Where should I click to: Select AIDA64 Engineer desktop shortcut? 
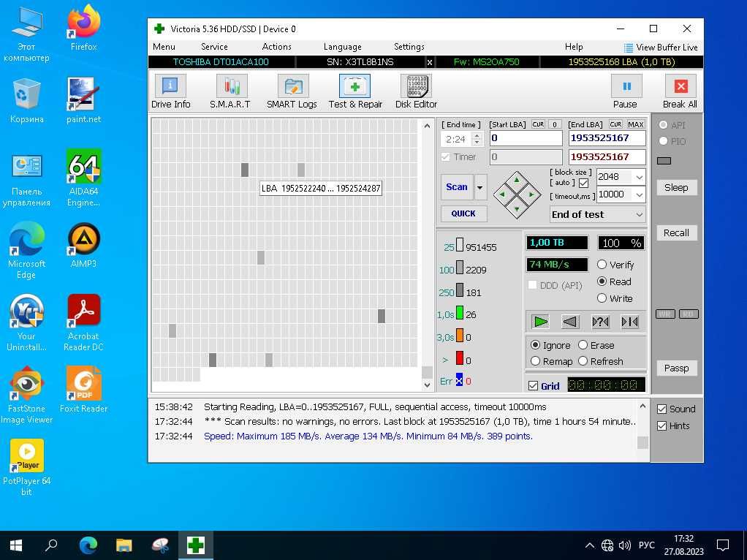tap(83, 178)
